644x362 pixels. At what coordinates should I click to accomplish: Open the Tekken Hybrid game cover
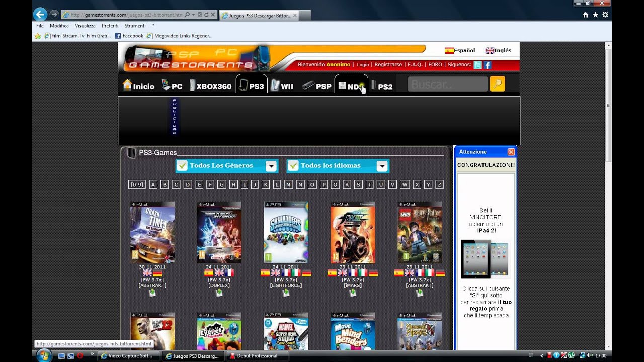coord(219,233)
